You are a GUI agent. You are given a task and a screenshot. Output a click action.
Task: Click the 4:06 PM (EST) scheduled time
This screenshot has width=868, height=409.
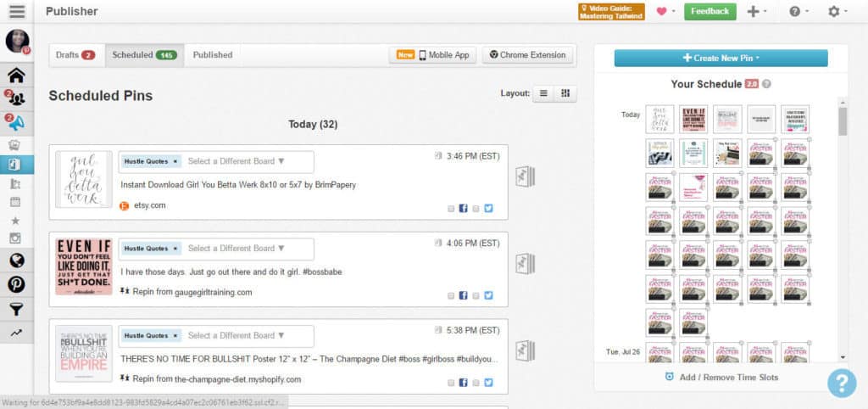[473, 244]
